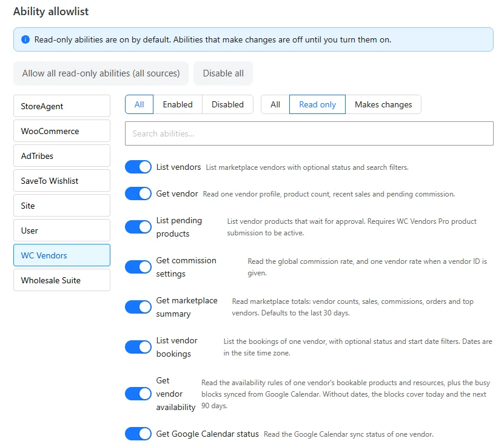Screen dimensions: 504x444
Task: Click the List vendors label
Action: tap(178, 167)
